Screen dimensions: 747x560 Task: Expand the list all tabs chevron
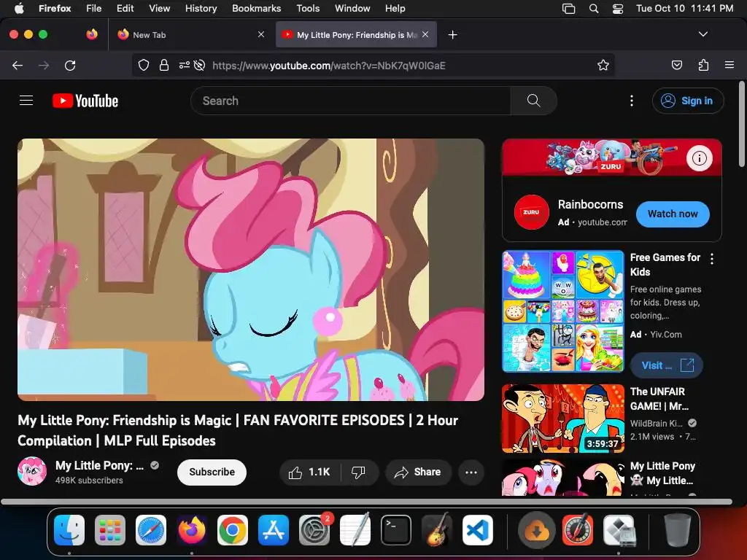[x=703, y=34]
